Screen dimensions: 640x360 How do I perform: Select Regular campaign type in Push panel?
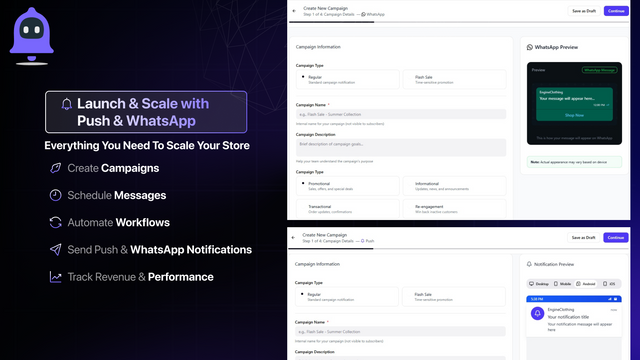(x=347, y=296)
